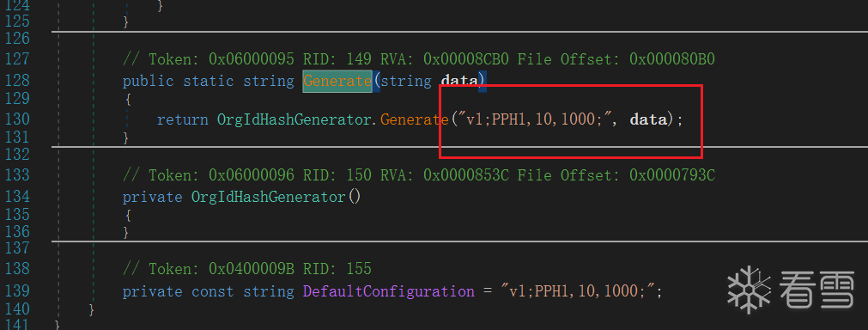This screenshot has height=330, width=868.
Task: Click line number 130 in the gutter
Action: point(18,119)
